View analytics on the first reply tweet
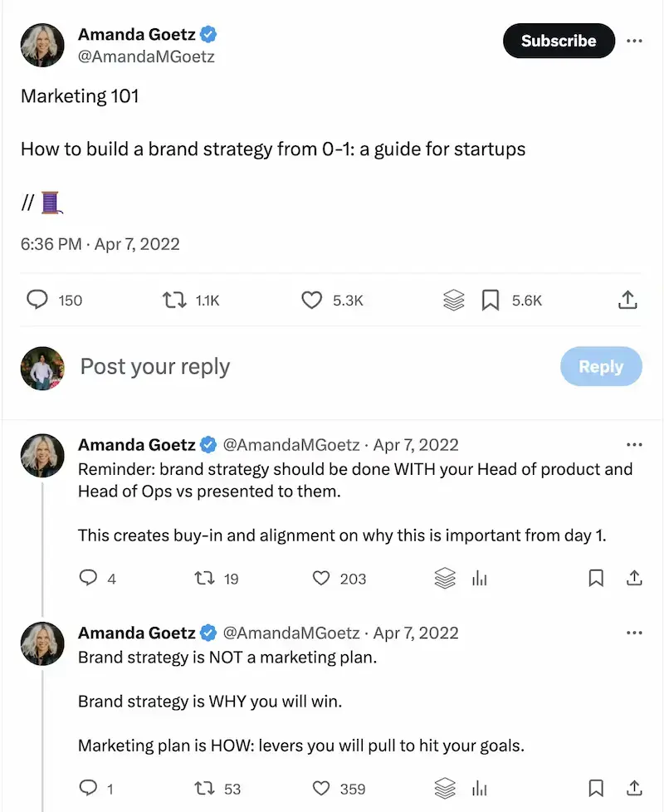This screenshot has width=664, height=812. [x=481, y=578]
